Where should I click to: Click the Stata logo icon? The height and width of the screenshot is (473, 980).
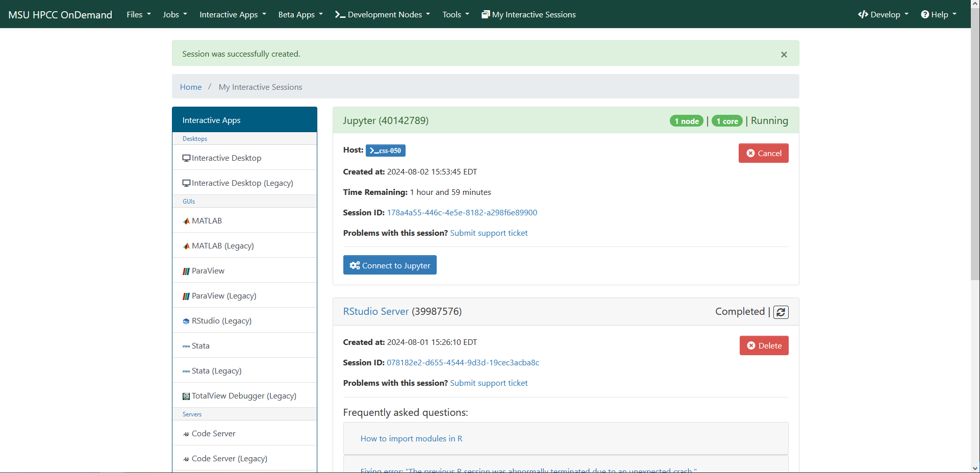[x=186, y=346]
